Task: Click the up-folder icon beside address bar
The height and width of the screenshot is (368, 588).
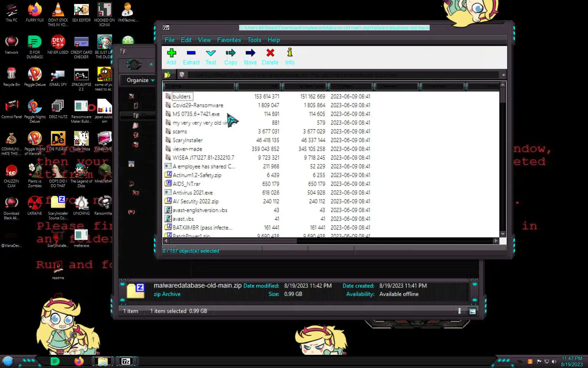Action: 168,75
